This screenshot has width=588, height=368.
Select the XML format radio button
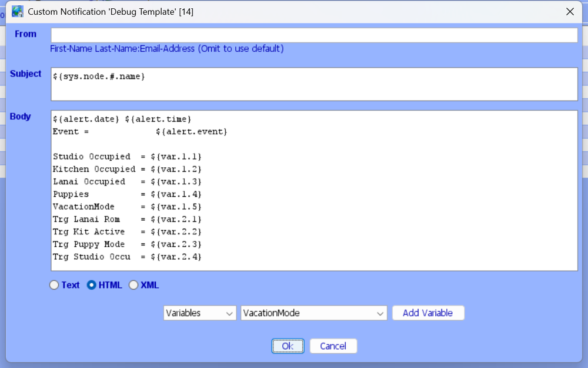pyautogui.click(x=133, y=285)
